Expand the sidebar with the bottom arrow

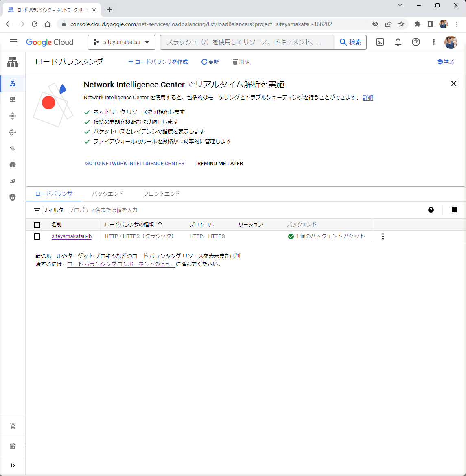point(13,465)
